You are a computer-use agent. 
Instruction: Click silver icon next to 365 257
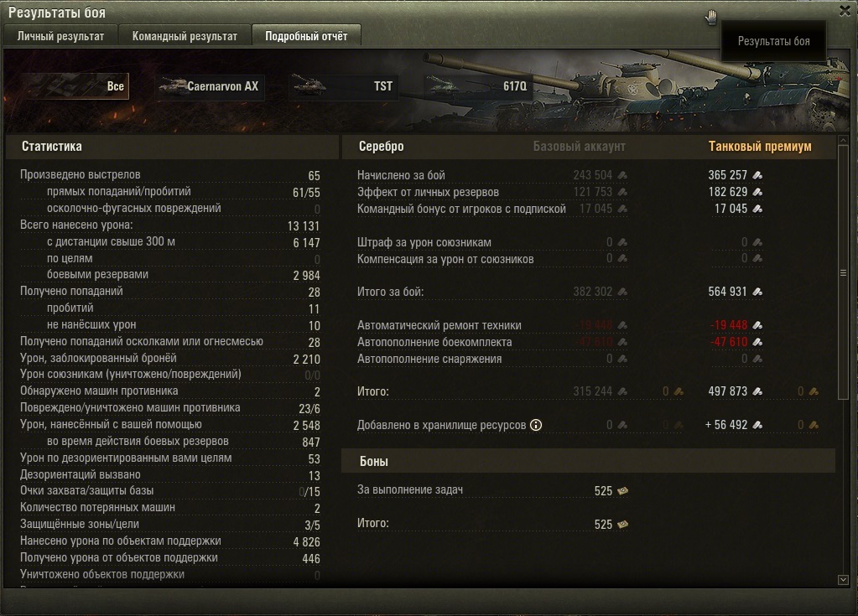tap(757, 175)
